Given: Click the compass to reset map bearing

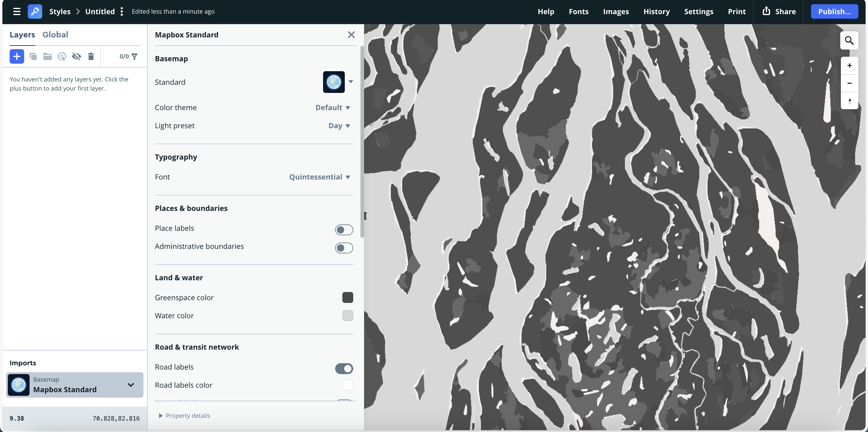Looking at the screenshot, I should tap(850, 100).
